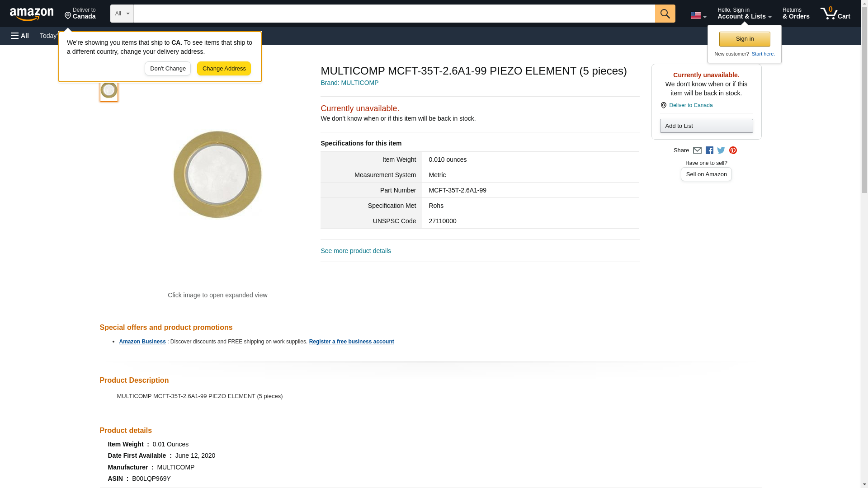Click Change Address button

(x=224, y=69)
